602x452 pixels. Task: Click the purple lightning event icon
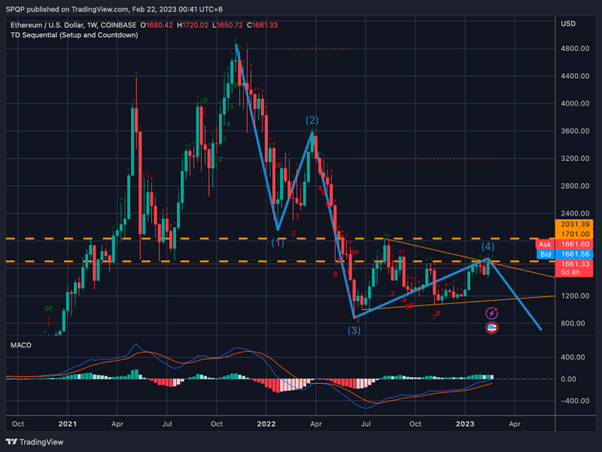click(492, 313)
